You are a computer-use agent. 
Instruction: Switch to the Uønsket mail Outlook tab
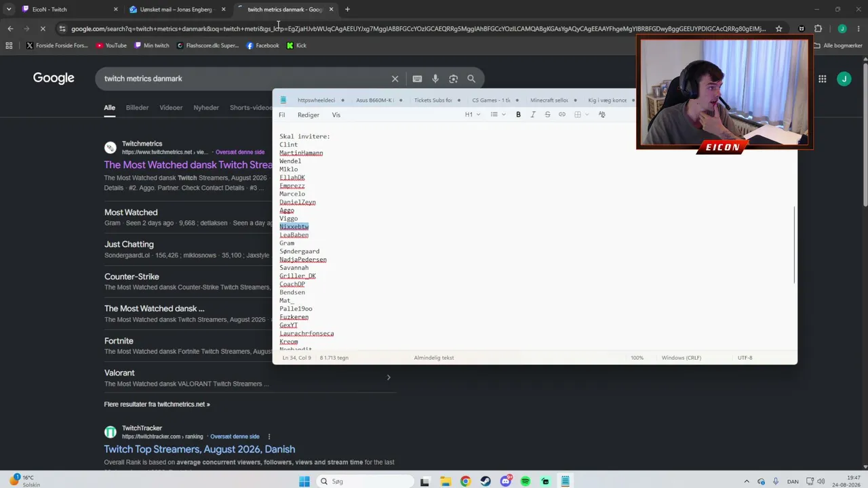click(178, 9)
